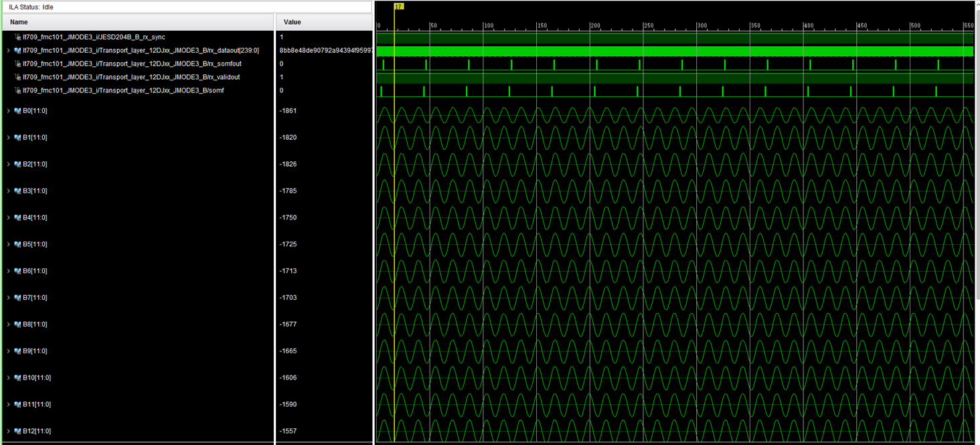980x445 pixels.
Task: Click the B0[11:0] bus icon
Action: tap(17, 111)
